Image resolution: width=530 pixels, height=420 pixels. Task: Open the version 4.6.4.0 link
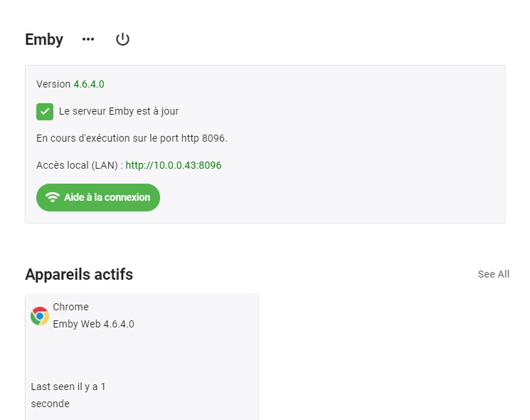click(x=89, y=84)
